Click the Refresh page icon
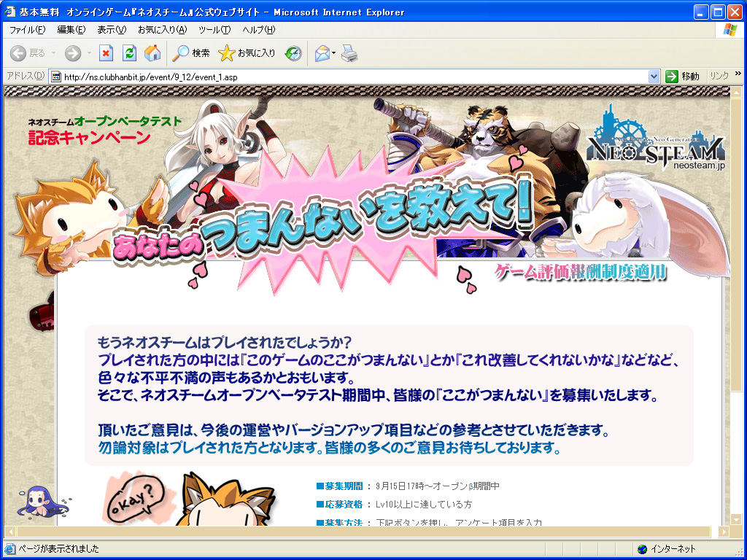The image size is (747, 560). click(x=129, y=52)
